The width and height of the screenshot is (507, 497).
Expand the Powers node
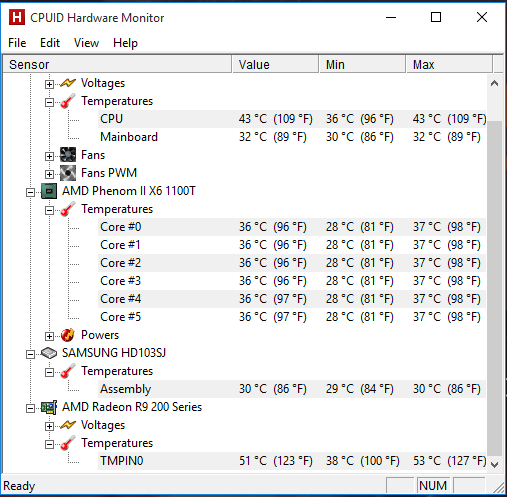49,336
